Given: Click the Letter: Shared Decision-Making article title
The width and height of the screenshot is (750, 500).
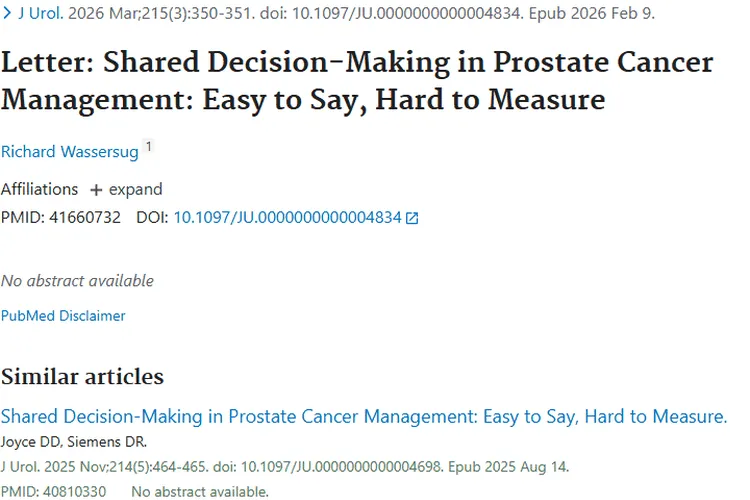Looking at the screenshot, I should (357, 81).
